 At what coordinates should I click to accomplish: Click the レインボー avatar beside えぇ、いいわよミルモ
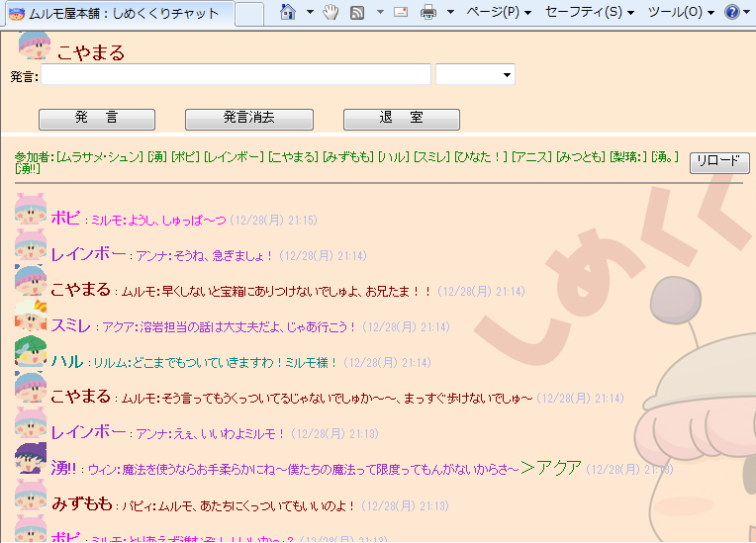pos(31,423)
